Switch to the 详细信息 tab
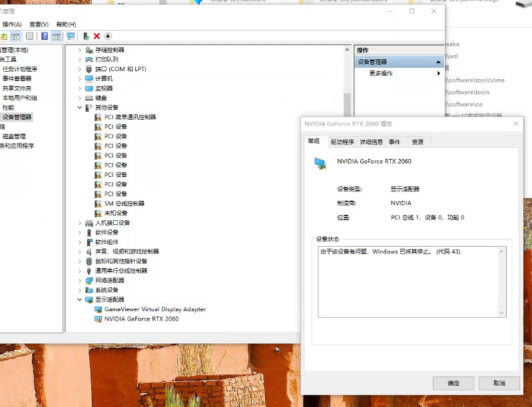The width and height of the screenshot is (532, 407). [371, 142]
